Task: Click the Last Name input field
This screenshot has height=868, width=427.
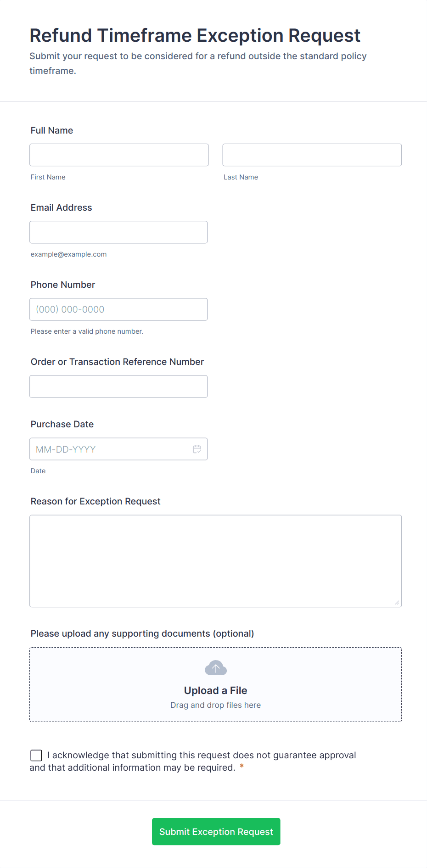Action: [312, 155]
